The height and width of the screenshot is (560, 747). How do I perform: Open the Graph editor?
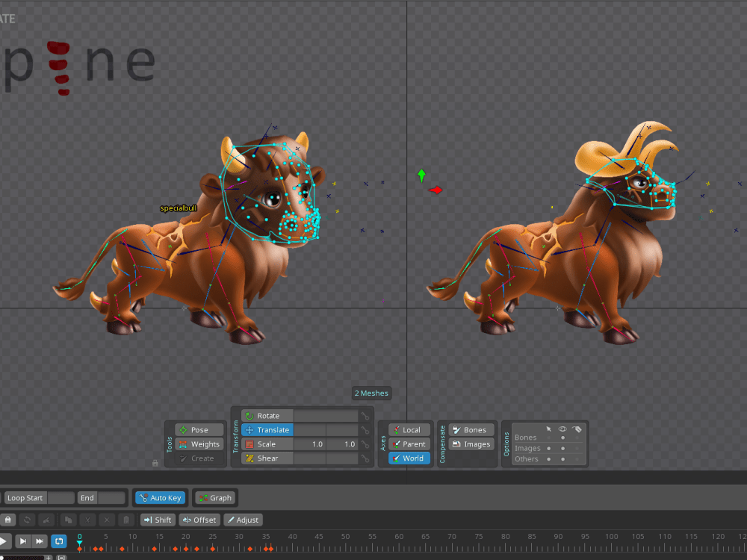(215, 497)
